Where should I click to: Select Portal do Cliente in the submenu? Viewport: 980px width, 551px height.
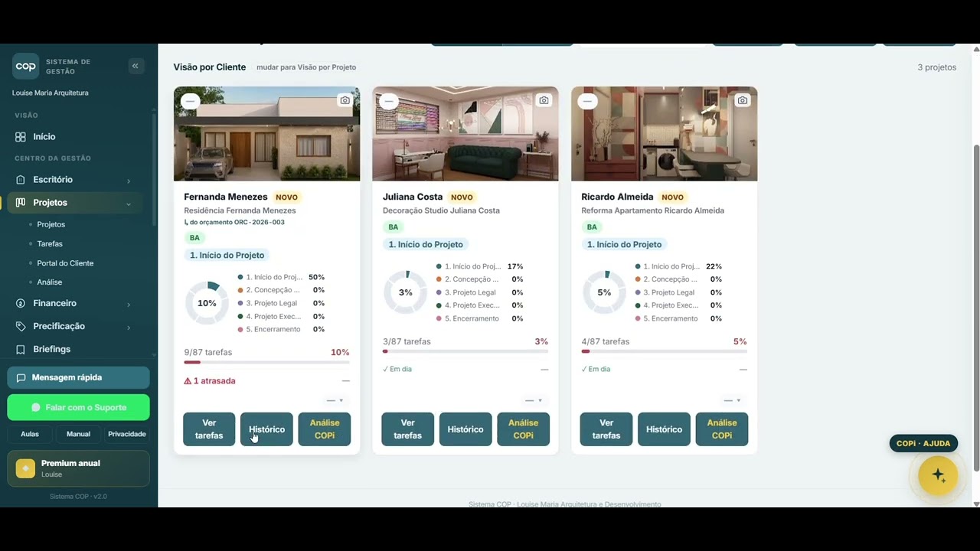click(x=65, y=263)
